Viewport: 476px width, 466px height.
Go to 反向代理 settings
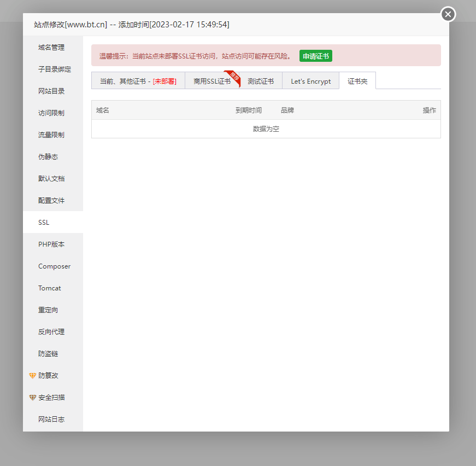(x=51, y=332)
